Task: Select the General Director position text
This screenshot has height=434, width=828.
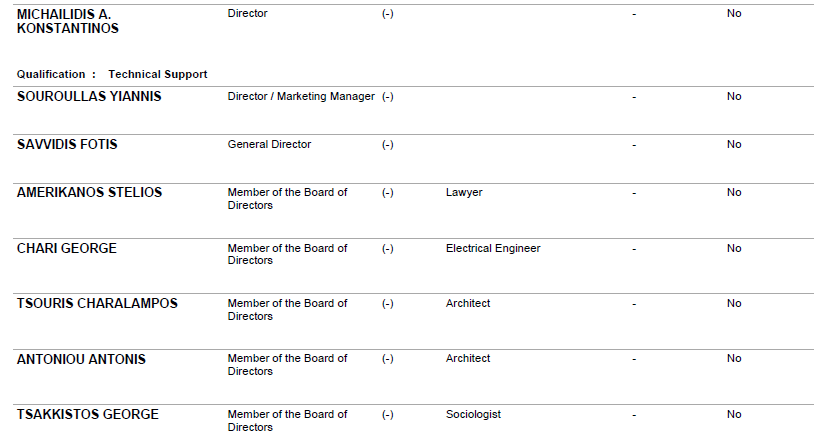Action: tap(269, 144)
